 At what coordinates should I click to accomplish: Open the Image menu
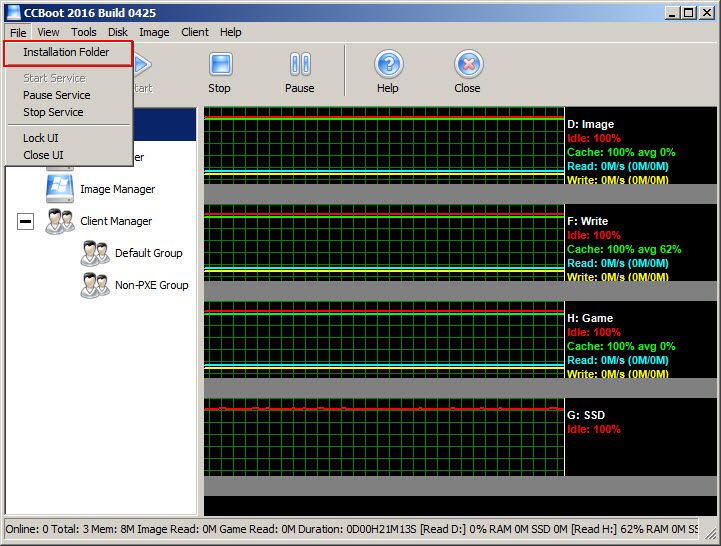coord(154,32)
